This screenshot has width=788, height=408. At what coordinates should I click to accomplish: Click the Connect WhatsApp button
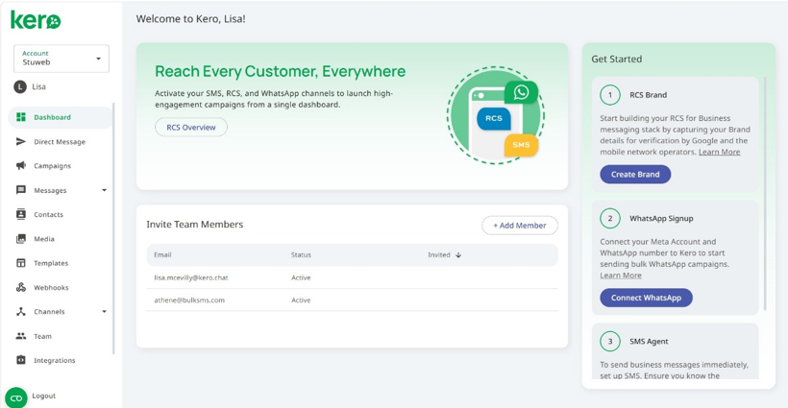pyautogui.click(x=646, y=297)
